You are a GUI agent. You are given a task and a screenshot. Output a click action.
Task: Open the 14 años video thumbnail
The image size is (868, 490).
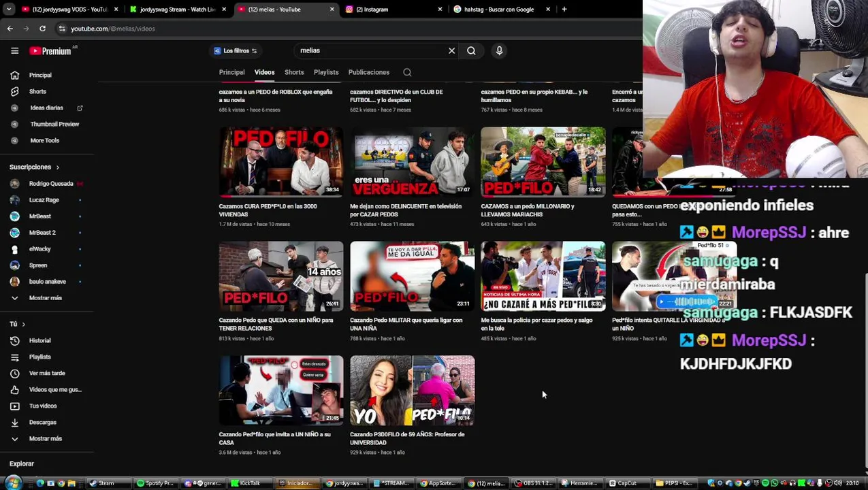pyautogui.click(x=281, y=276)
